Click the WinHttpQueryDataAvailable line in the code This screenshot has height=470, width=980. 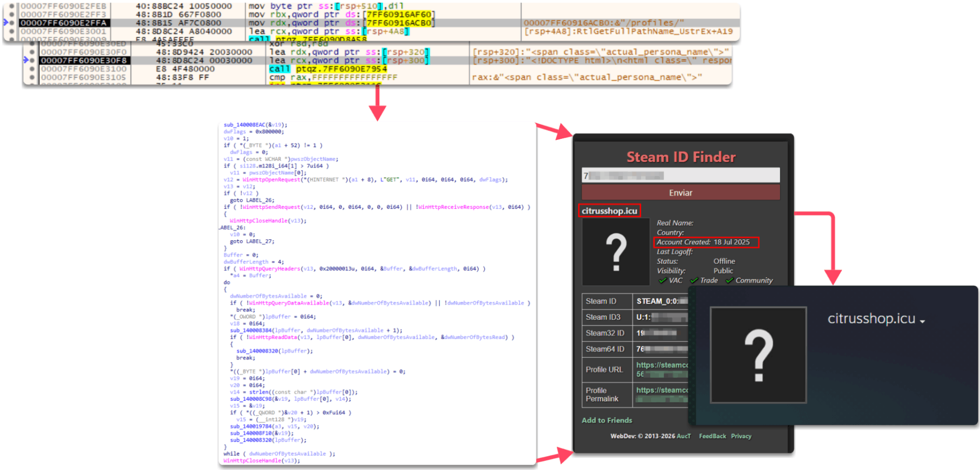click(x=380, y=303)
